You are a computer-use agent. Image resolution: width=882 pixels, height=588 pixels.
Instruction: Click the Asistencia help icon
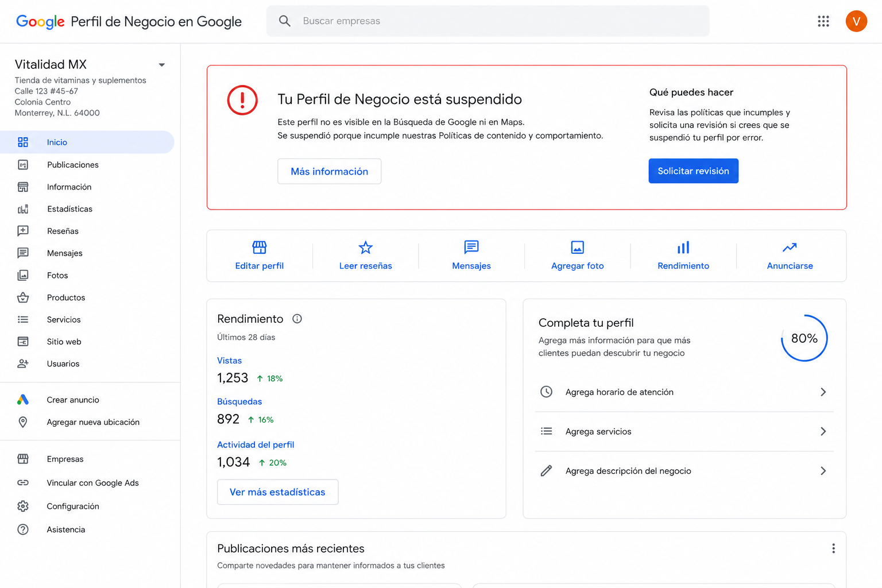pos(23,529)
